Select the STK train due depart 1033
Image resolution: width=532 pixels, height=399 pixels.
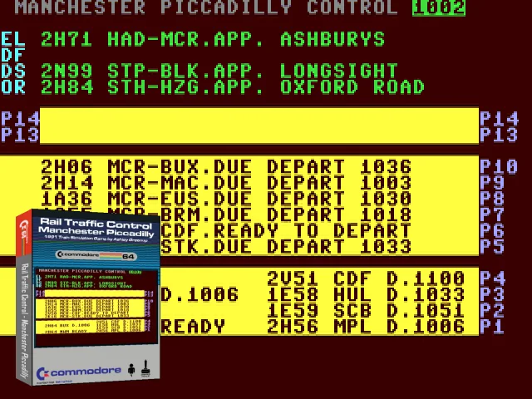(x=286, y=246)
